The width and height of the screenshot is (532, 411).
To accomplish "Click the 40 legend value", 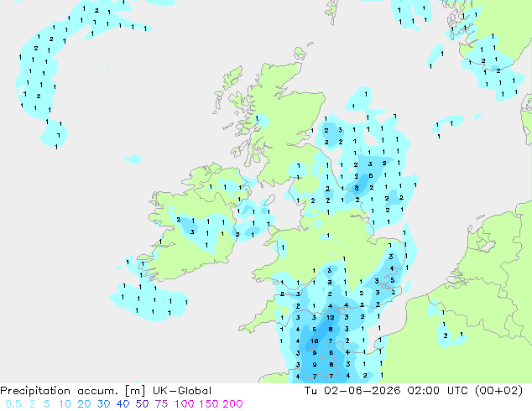I will click(x=123, y=404).
